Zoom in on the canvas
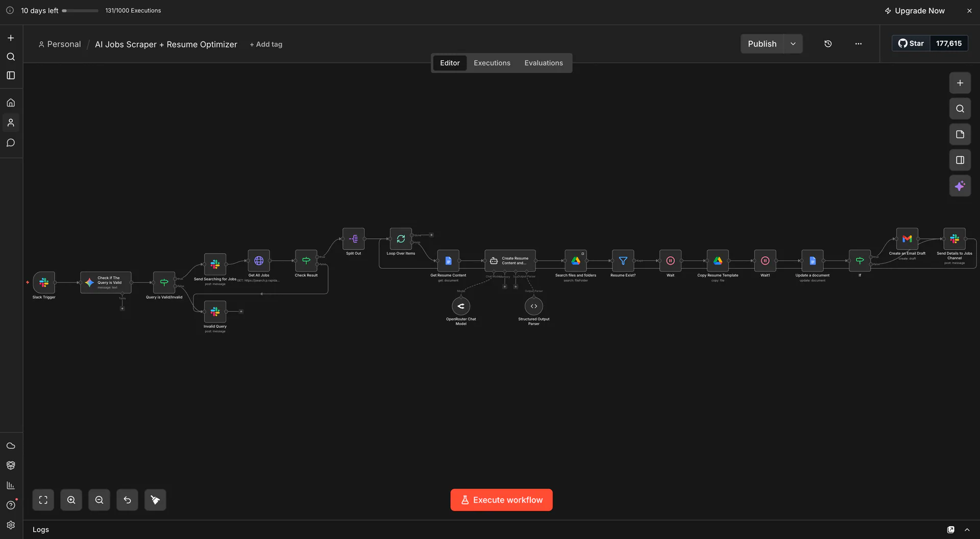 coord(71,500)
